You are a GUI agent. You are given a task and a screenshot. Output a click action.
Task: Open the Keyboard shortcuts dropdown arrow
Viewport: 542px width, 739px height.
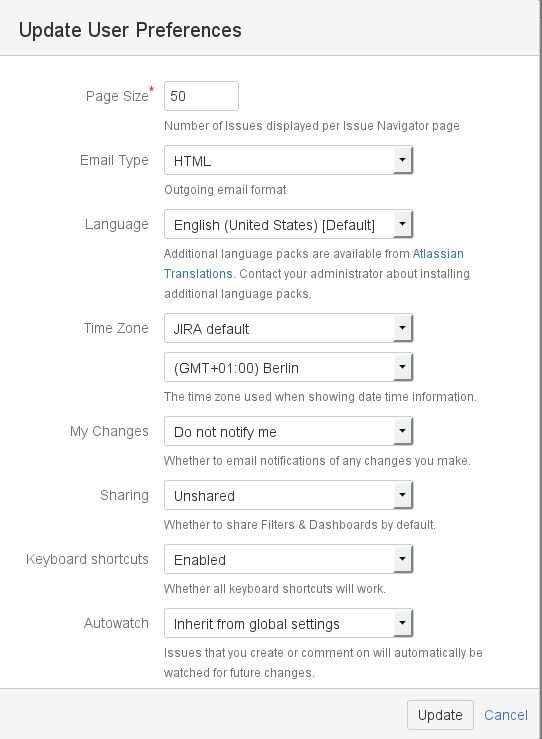click(x=402, y=559)
